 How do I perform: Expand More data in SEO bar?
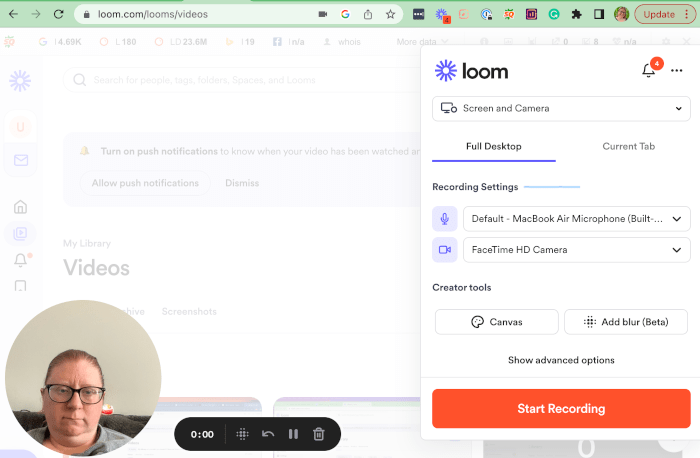coord(422,42)
